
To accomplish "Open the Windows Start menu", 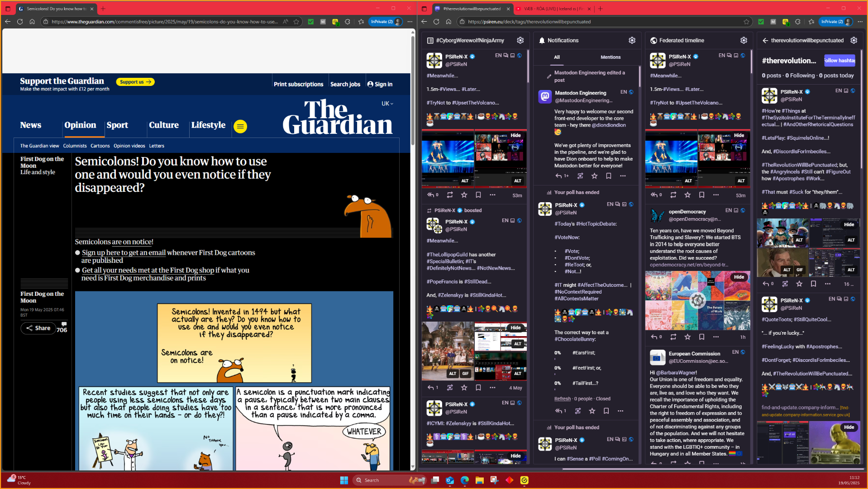I will point(344,480).
